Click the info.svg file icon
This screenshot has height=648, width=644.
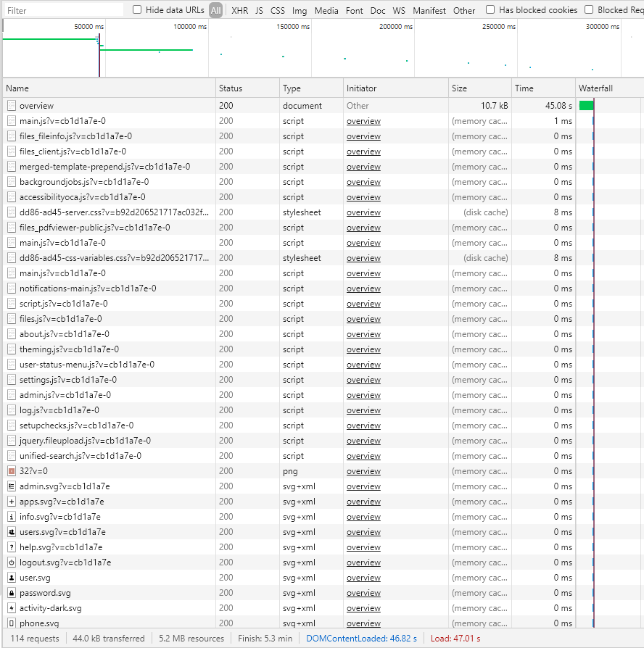[12, 517]
